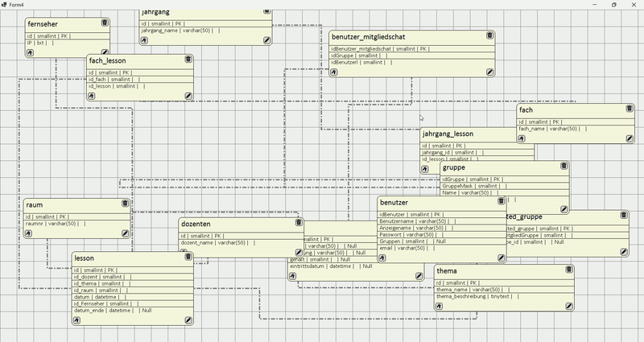This screenshot has width=644, height=342.
Task: Click arrow icon on the lesson table
Action: coord(77,320)
